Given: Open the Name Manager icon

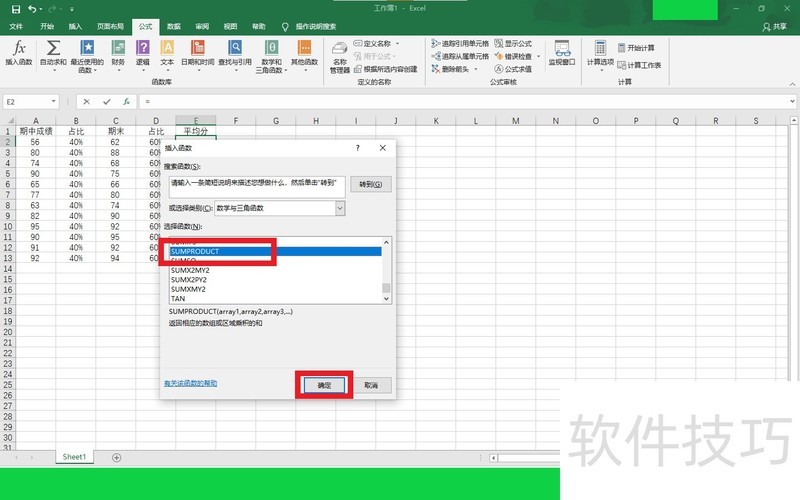Looking at the screenshot, I should click(340, 48).
